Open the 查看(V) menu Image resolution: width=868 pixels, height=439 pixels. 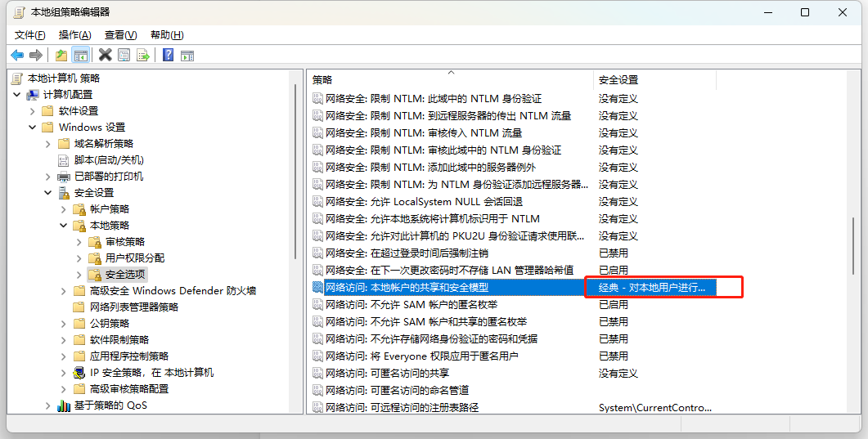121,35
